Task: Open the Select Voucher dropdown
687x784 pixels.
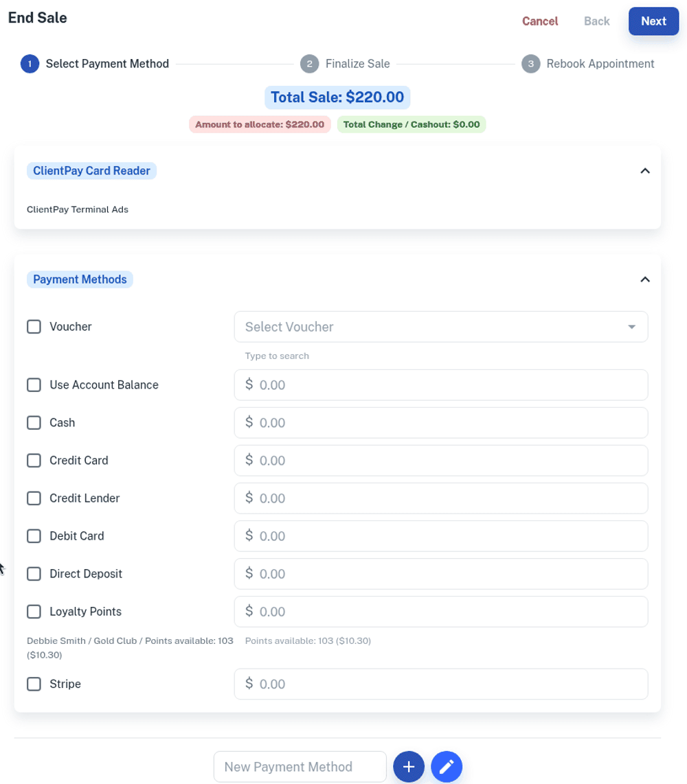Action: click(440, 327)
